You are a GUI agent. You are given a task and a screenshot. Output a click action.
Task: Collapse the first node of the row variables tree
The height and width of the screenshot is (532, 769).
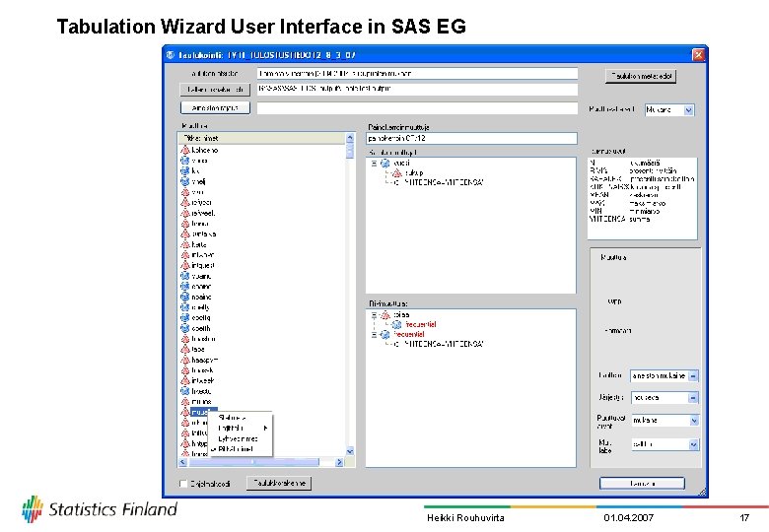click(375, 315)
